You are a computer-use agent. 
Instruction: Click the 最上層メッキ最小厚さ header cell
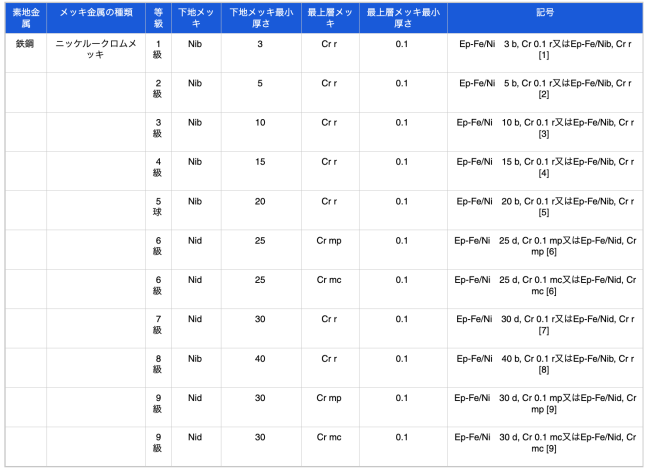[402, 17]
